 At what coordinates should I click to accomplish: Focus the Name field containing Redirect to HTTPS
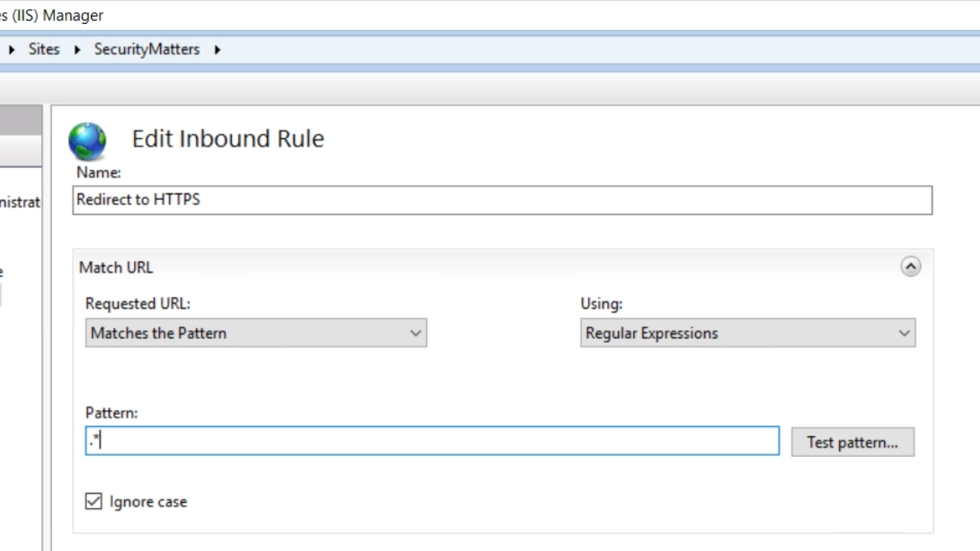pos(502,200)
